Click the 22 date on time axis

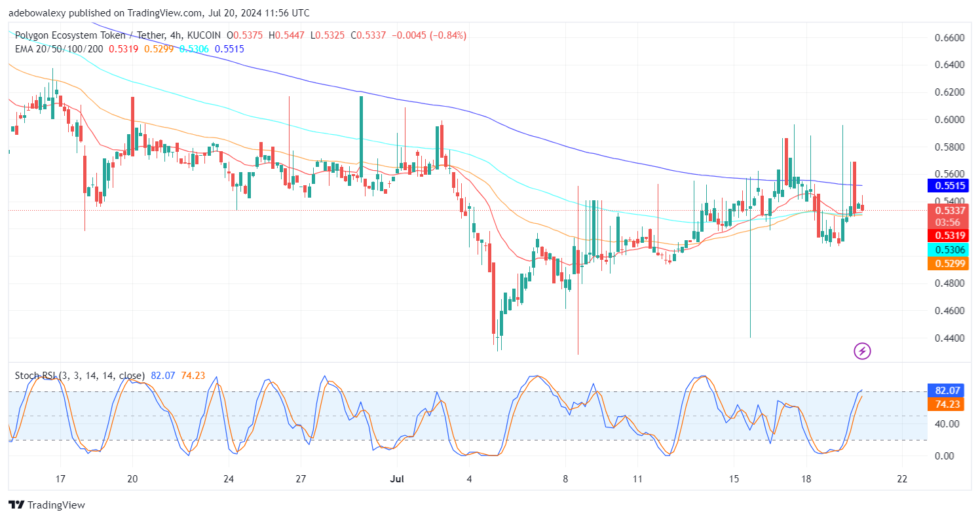(x=902, y=478)
